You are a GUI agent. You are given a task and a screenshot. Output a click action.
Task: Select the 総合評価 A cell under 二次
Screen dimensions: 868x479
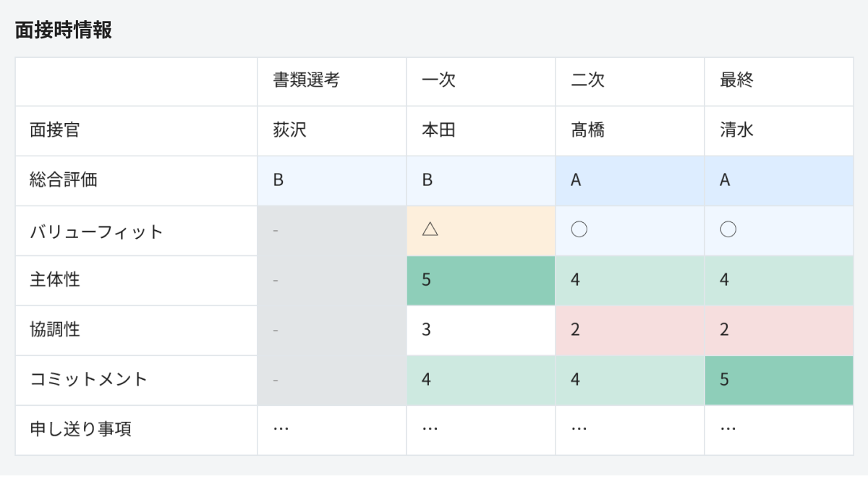coord(576,180)
